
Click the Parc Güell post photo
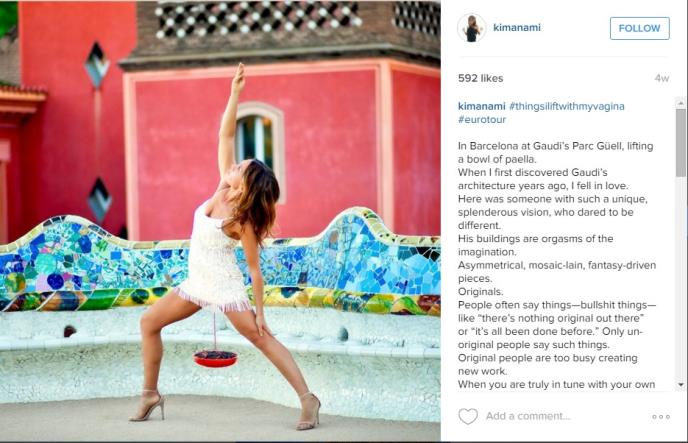coord(220,221)
